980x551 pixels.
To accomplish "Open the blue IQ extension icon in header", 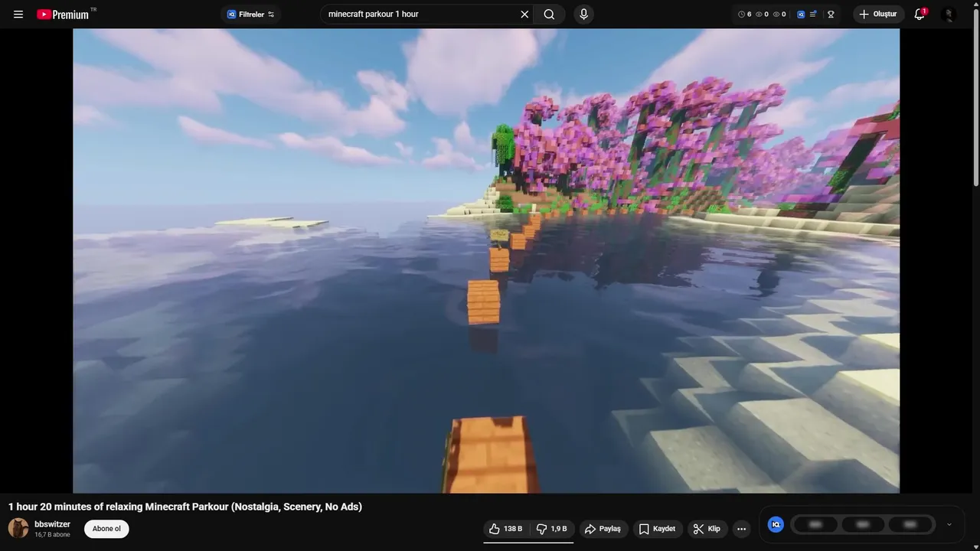I will tap(801, 15).
